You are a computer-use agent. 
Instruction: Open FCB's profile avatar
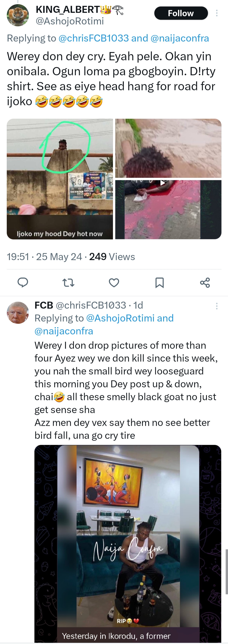point(18,313)
